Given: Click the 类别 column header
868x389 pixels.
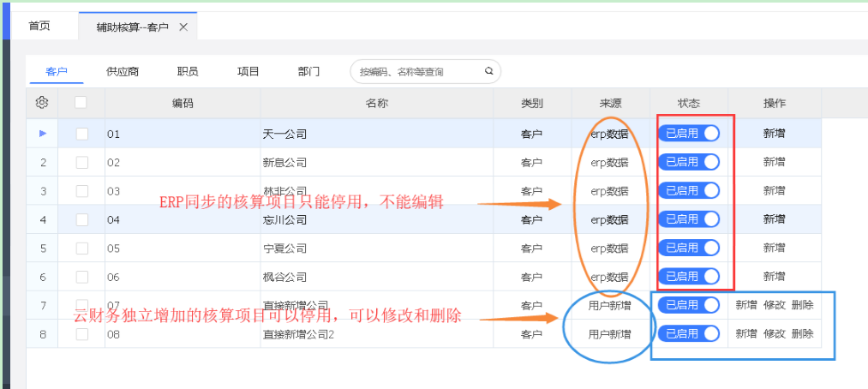Looking at the screenshot, I should click(x=532, y=103).
